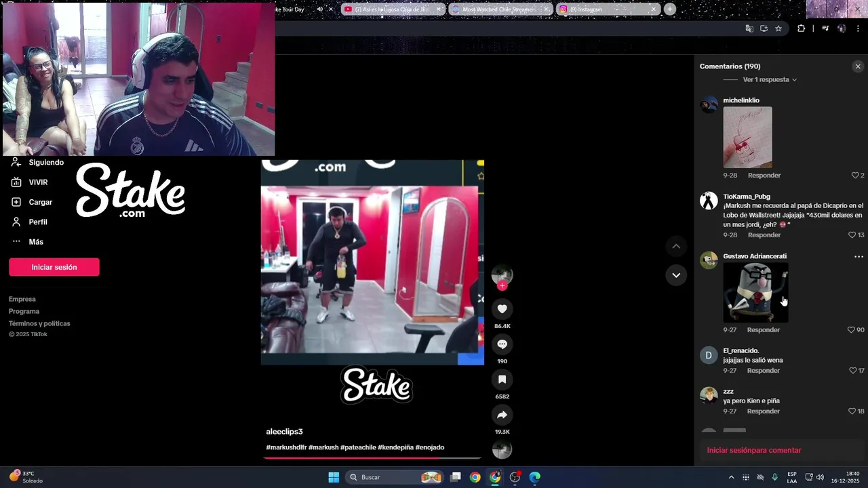Bookmark page with star icon
The image size is (868, 488).
778,28
